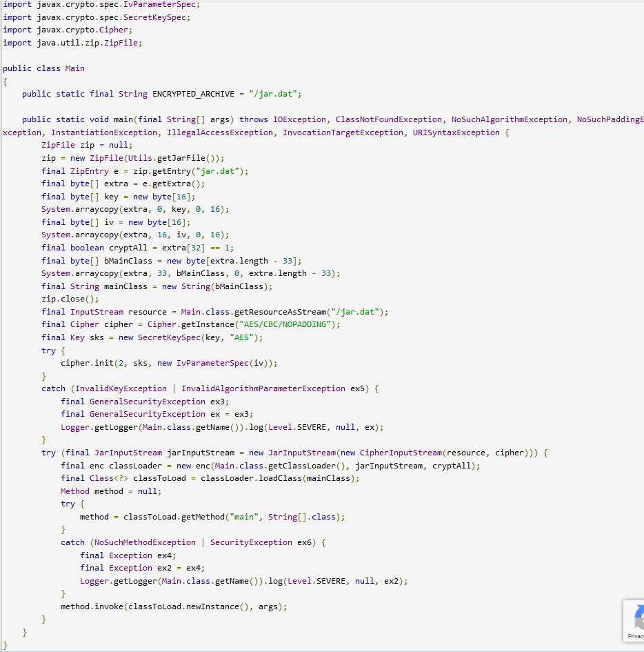
Task: Click the ENCRYPTED_ARCHIVE constant name
Action: pos(193,94)
